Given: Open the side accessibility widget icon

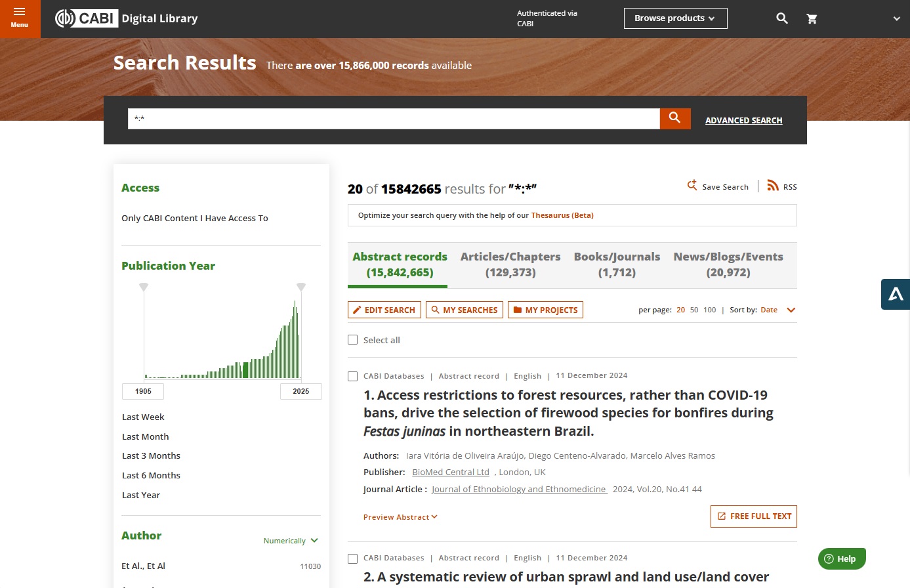Looking at the screenshot, I should [896, 294].
